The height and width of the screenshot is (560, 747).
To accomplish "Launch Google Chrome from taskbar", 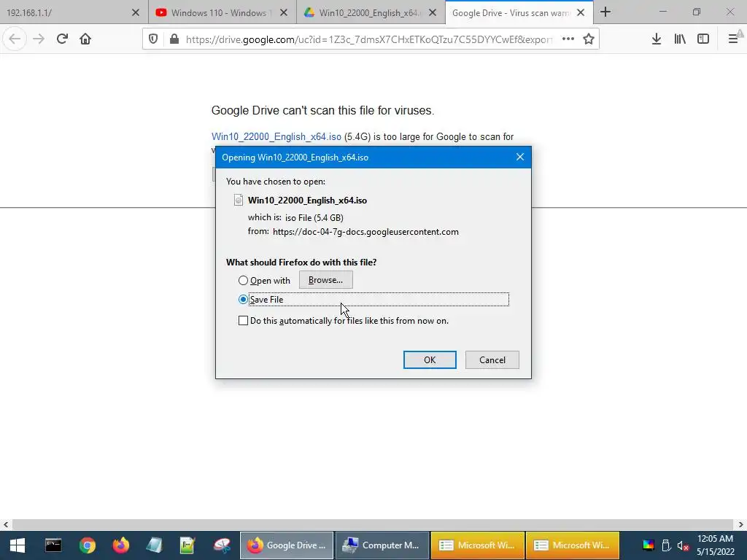I will pos(88,545).
